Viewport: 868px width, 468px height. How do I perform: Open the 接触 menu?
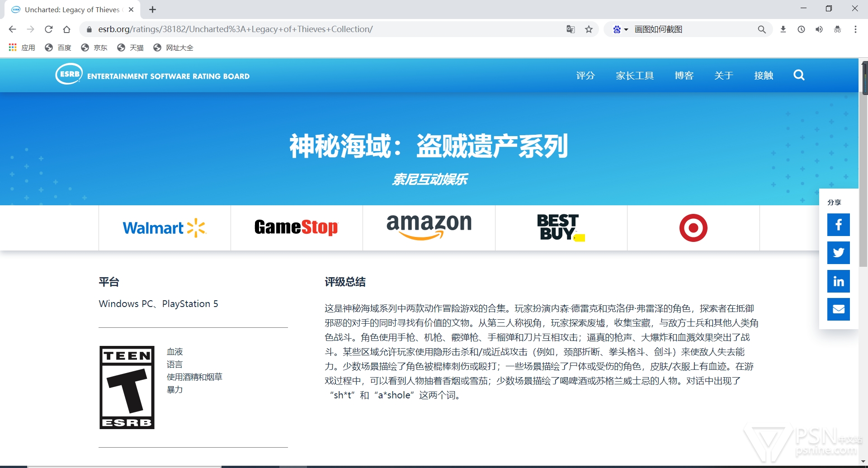tap(764, 76)
